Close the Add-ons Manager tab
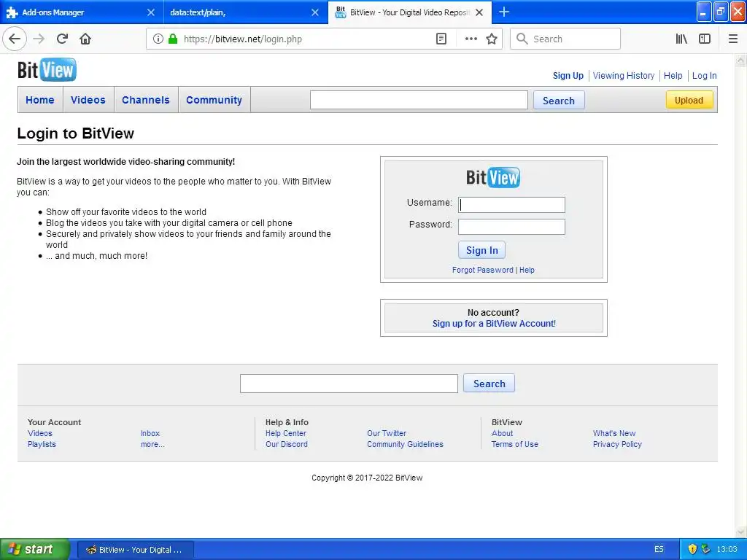This screenshot has height=560, width=747. pos(150,12)
